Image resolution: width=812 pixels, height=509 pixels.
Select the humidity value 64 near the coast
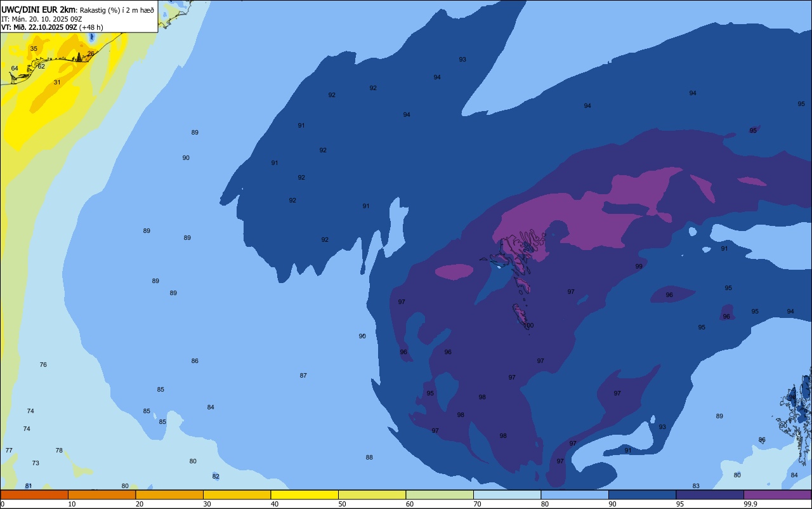pos(15,69)
